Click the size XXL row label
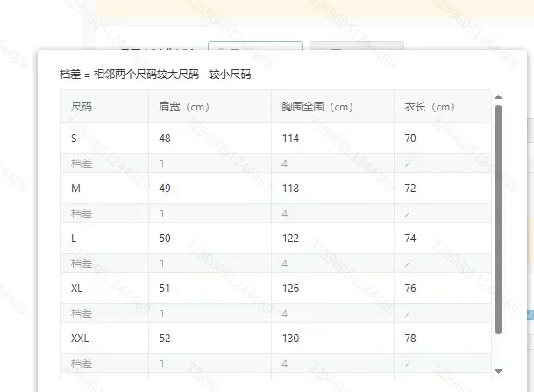534x392 pixels. point(80,339)
